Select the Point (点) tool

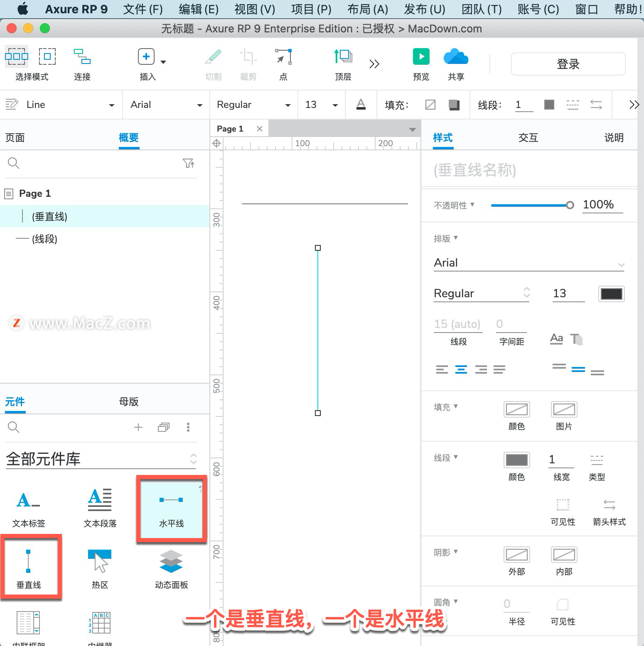pos(283,56)
